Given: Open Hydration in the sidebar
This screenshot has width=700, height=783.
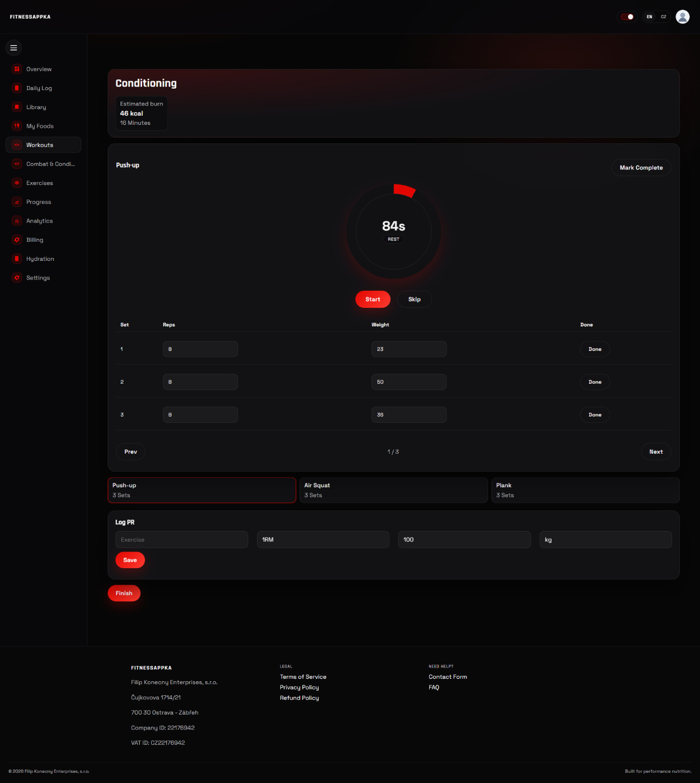Looking at the screenshot, I should point(43,259).
